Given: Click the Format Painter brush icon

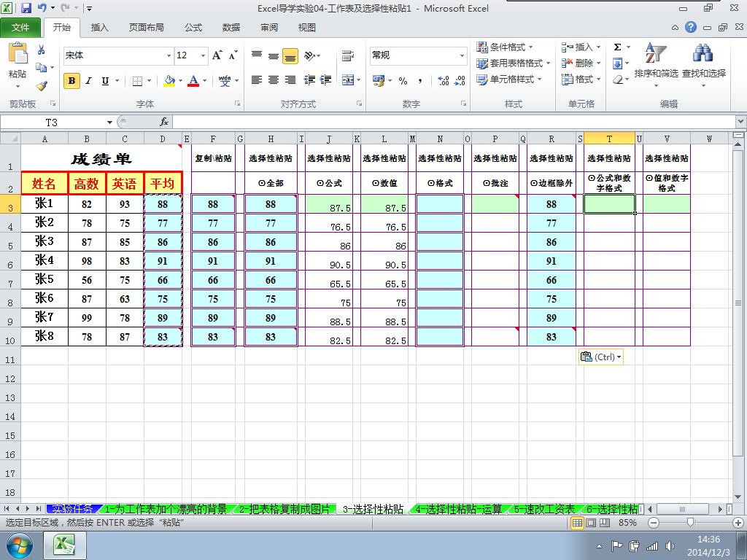Looking at the screenshot, I should click(x=42, y=86).
